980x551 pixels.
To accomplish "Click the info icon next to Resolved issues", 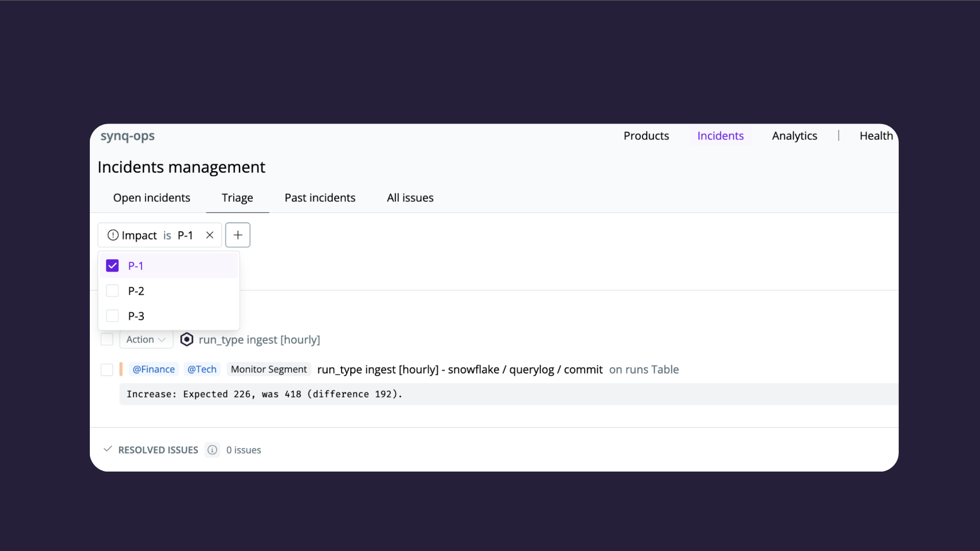I will point(212,449).
